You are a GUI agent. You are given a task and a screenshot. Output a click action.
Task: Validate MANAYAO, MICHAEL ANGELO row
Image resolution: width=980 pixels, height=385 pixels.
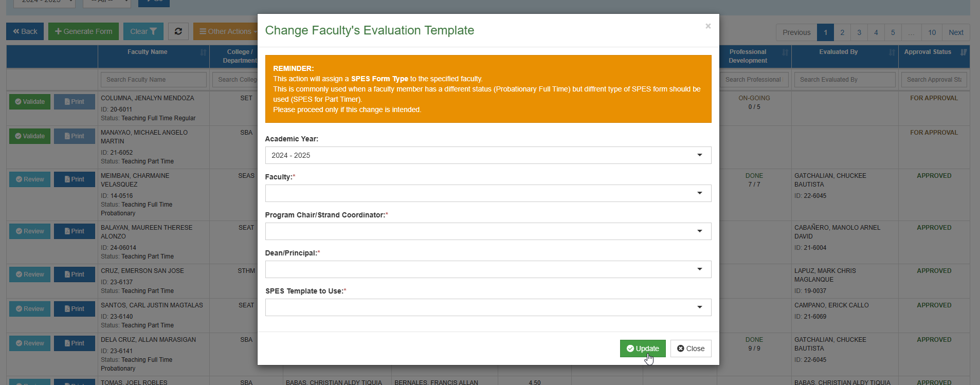[30, 136]
